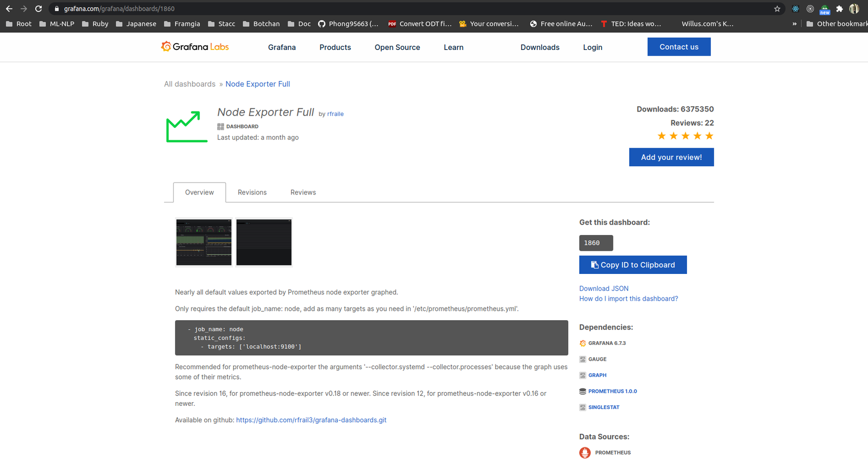Go to All dashboards breadcrumb
The height and width of the screenshot is (459, 868).
[190, 84]
